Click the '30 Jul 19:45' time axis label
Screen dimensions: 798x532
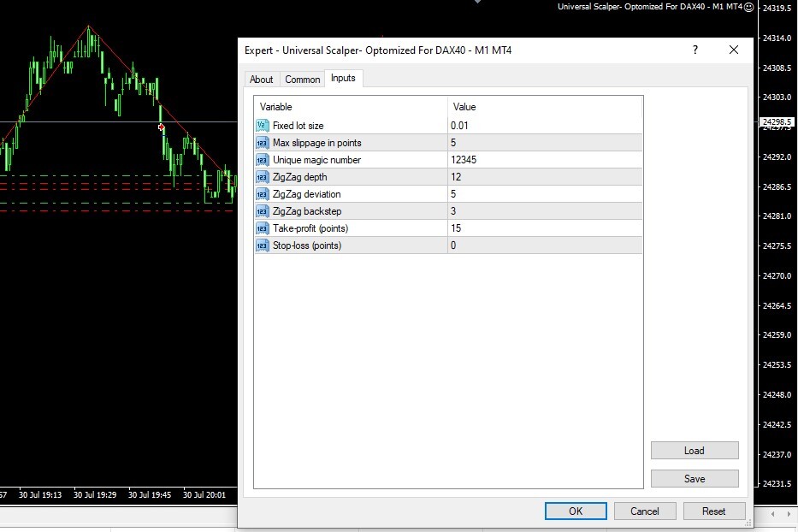(x=150, y=495)
